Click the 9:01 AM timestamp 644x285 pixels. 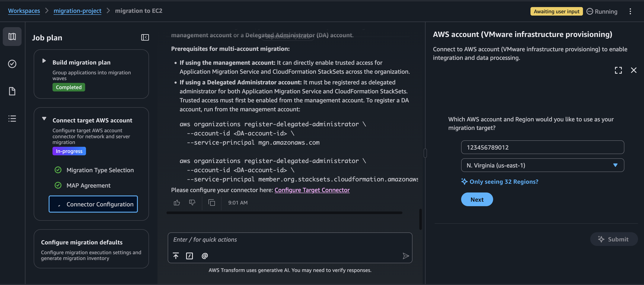(238, 203)
